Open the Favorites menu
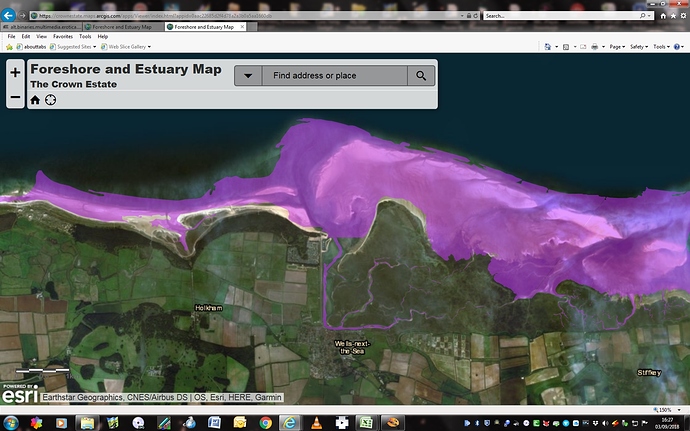Image resolution: width=690 pixels, height=431 pixels. [x=63, y=37]
